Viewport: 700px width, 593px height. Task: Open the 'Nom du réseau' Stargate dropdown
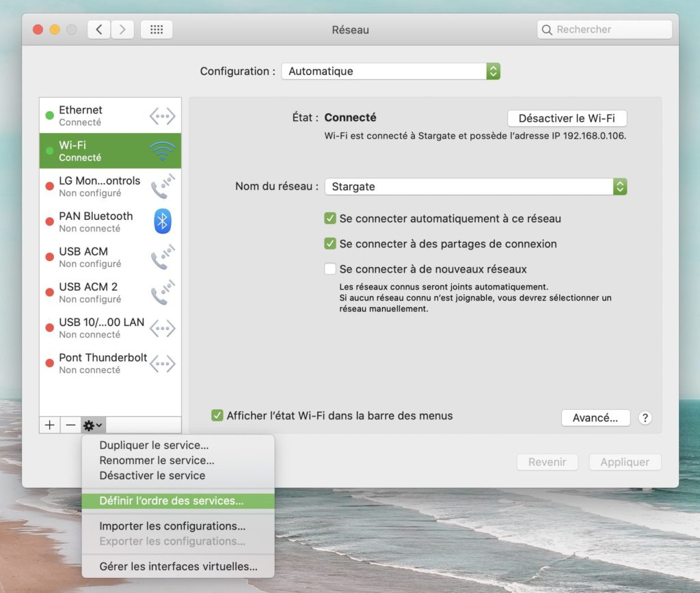click(476, 187)
